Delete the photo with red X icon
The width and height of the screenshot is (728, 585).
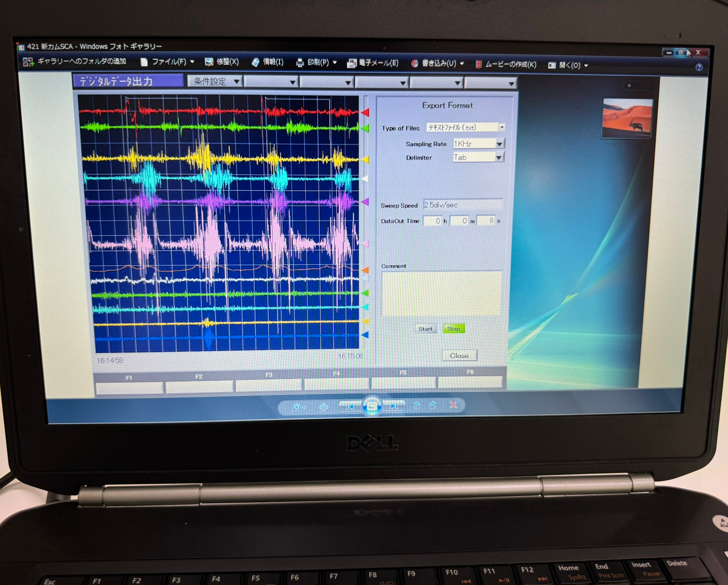[x=453, y=405]
